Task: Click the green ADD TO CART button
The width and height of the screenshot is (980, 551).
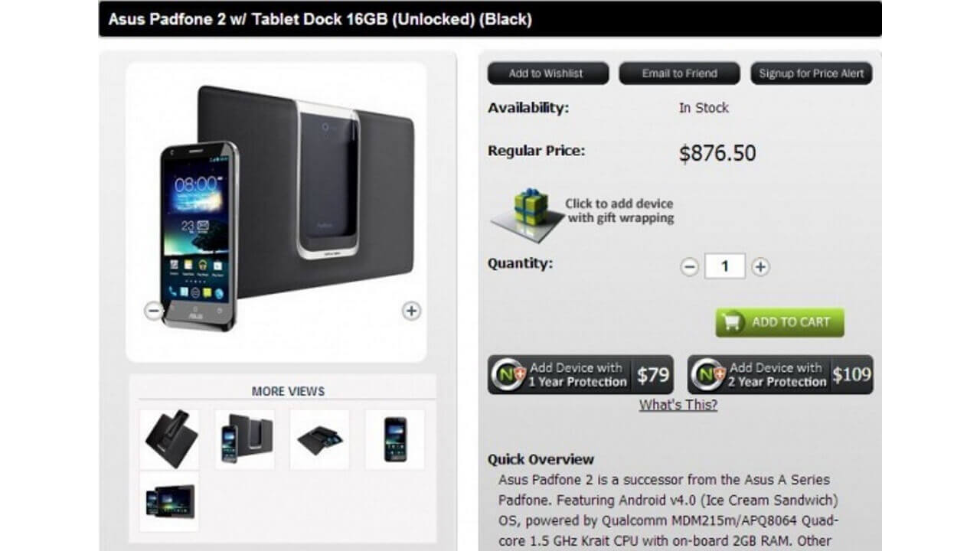Action: coord(779,322)
